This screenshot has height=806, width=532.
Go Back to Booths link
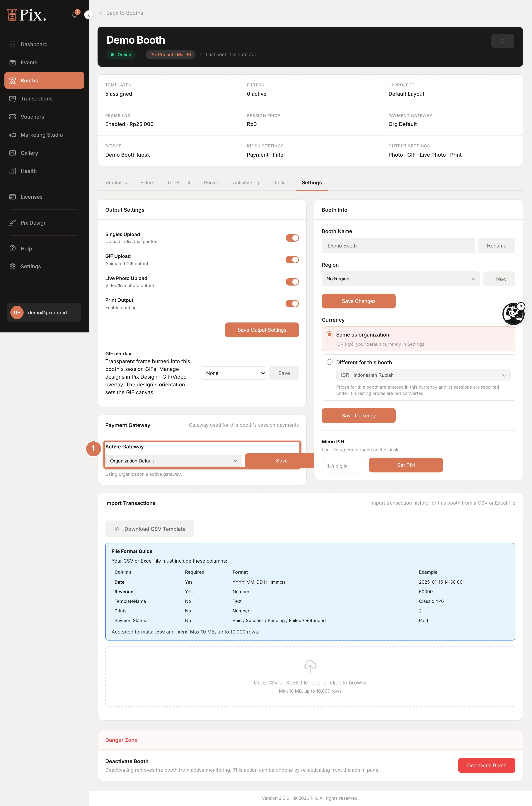click(121, 13)
